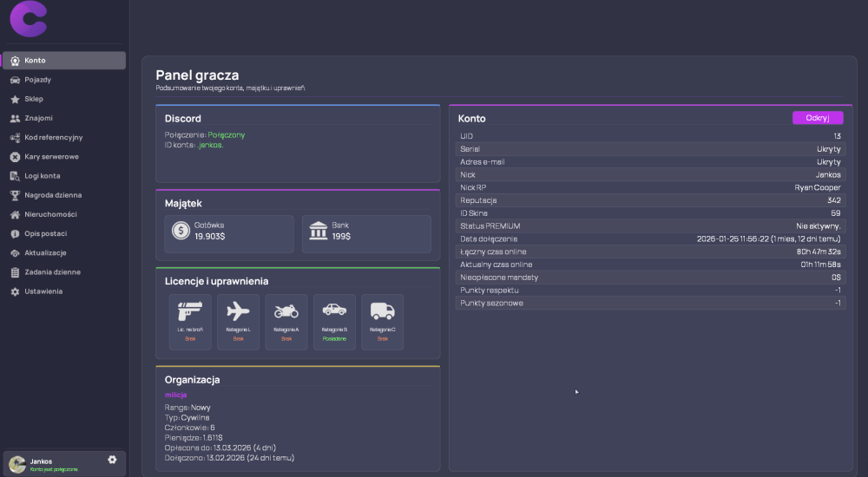This screenshot has height=477, width=868.
Task: Click the Łączny czas online value
Action: pos(819,252)
